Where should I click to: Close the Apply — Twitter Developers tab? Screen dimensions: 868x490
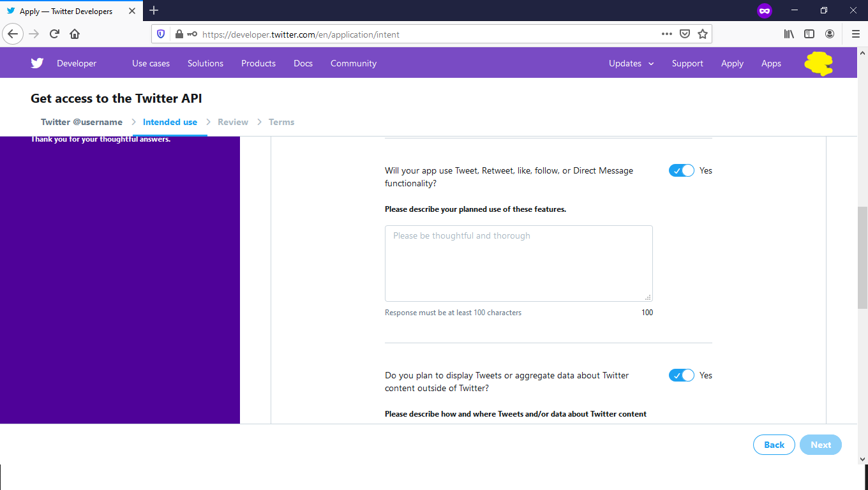(133, 11)
